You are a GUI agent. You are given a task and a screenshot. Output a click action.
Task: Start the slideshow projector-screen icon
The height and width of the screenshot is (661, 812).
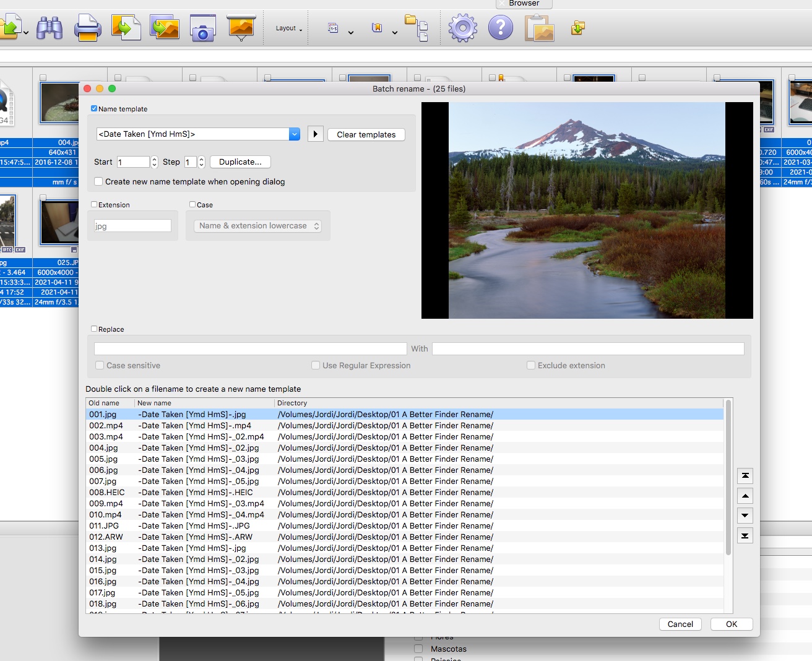241,28
